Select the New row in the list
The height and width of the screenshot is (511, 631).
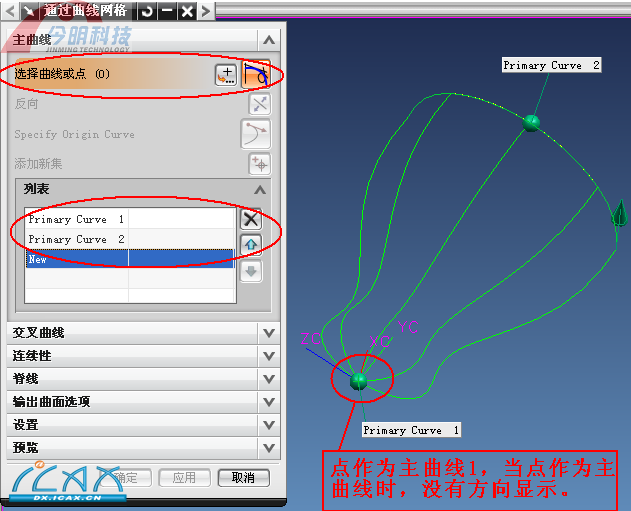pos(77,259)
